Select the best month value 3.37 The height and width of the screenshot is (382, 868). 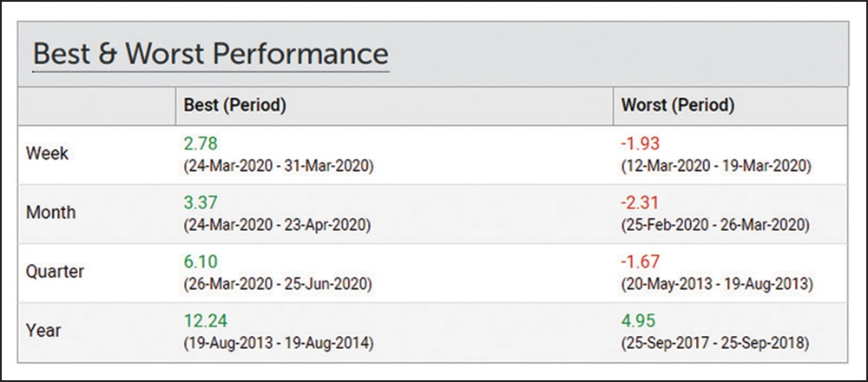199,204
